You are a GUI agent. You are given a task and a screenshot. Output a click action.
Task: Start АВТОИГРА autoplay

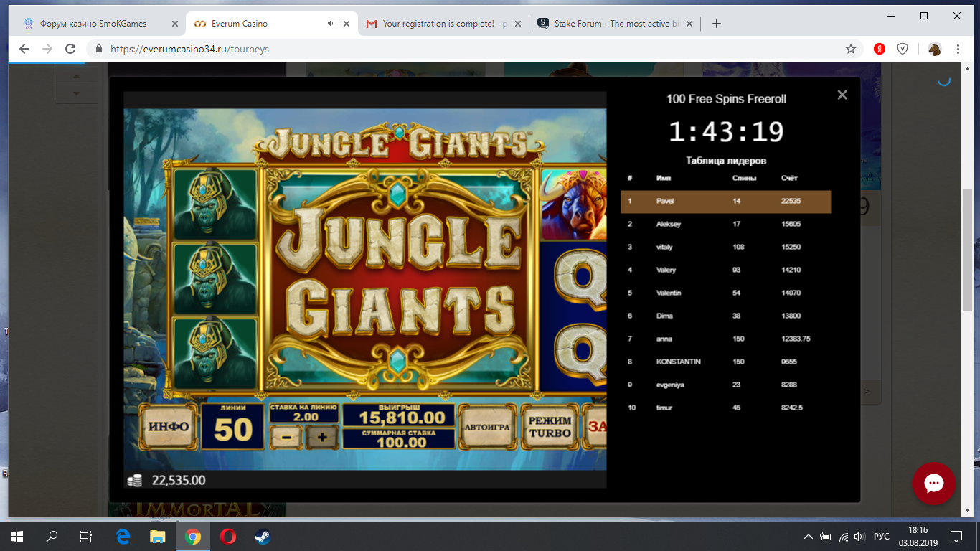[x=487, y=426]
